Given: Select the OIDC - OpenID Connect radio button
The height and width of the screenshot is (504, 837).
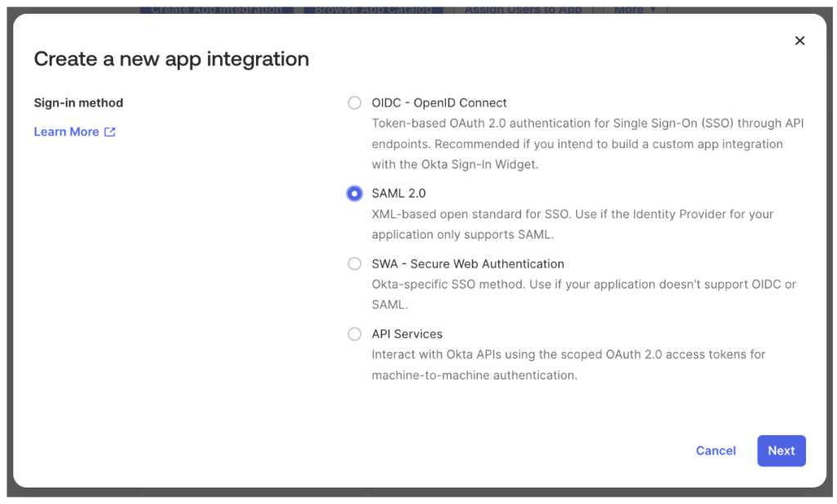Looking at the screenshot, I should tap(354, 103).
